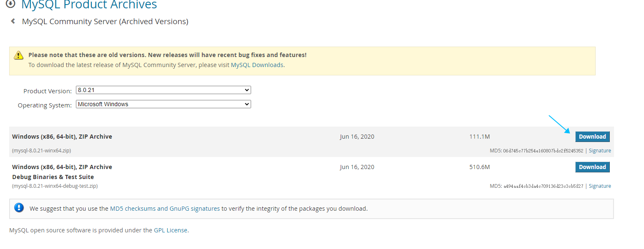Click the blue info exclamation icon
Image resolution: width=644 pixels, height=249 pixels.
tap(19, 208)
